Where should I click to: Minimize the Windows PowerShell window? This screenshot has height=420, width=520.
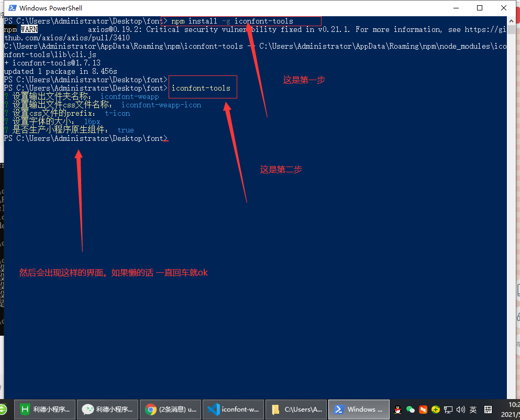tap(456, 8)
